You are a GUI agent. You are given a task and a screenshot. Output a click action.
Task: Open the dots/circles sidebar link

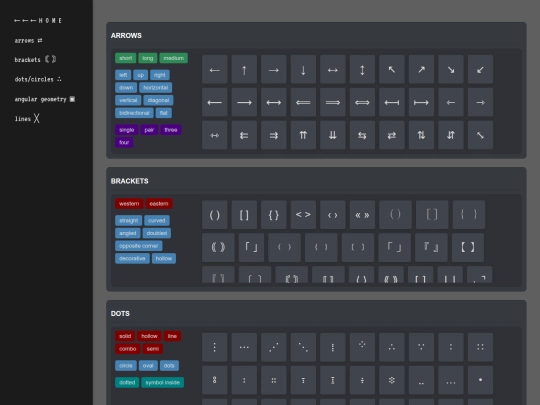coord(38,79)
